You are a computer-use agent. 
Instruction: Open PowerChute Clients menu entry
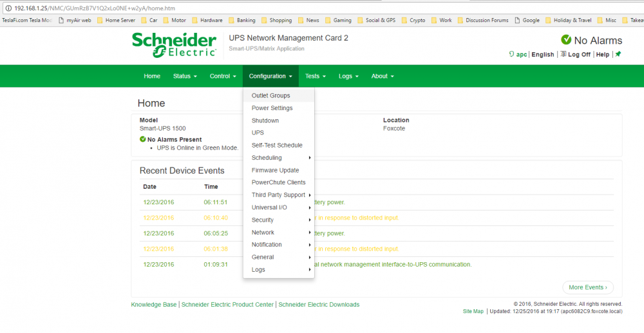pyautogui.click(x=279, y=182)
